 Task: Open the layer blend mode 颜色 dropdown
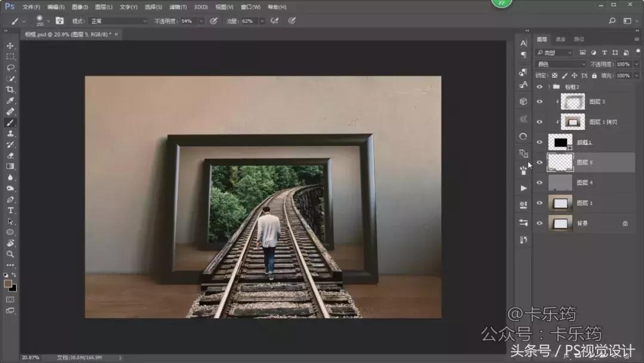click(561, 64)
